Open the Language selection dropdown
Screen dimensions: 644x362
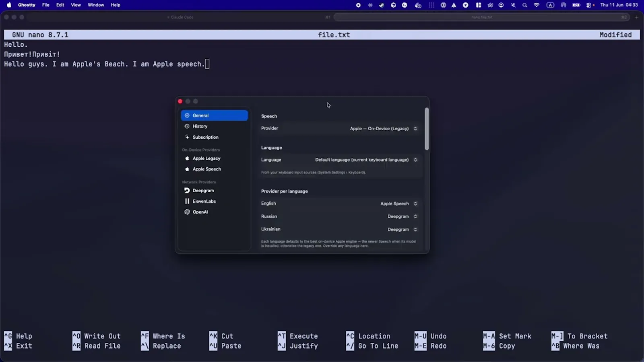(366, 160)
